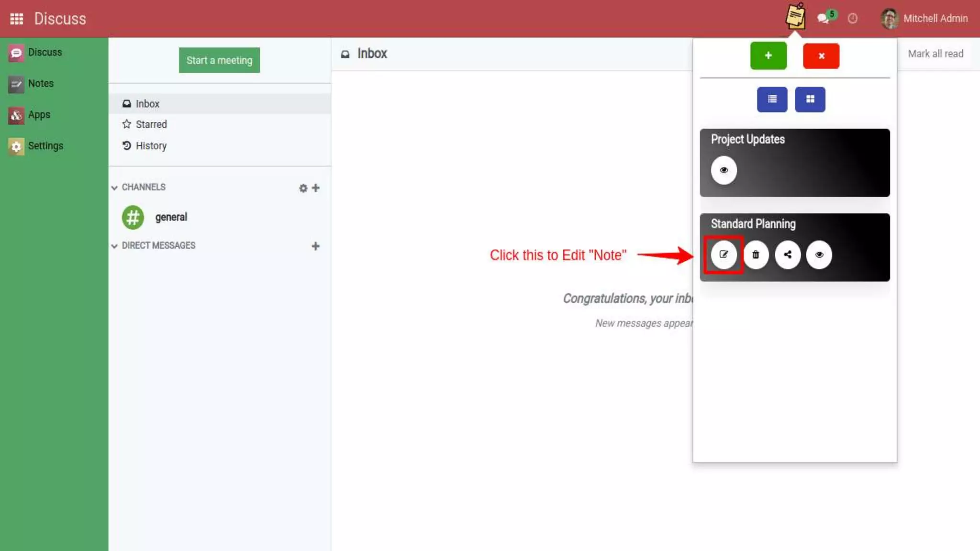This screenshot has height=551, width=980.
Task: Go to Notes in the sidebar
Action: 40,84
